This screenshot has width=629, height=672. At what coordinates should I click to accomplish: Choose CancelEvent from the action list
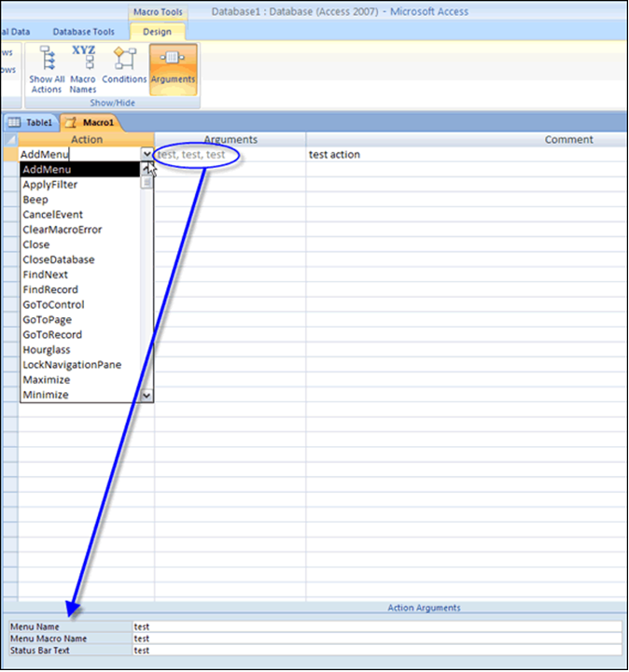pyautogui.click(x=80, y=215)
